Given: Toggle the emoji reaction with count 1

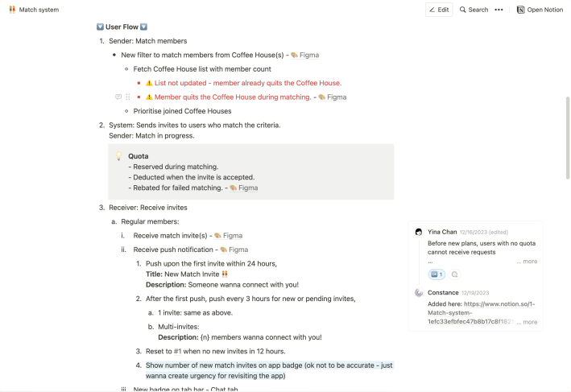Looking at the screenshot, I should [x=437, y=274].
